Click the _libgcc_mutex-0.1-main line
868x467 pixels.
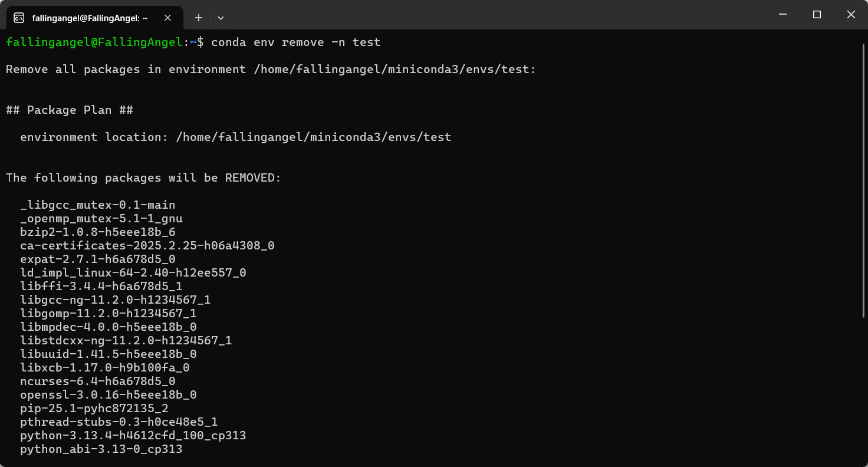98,205
